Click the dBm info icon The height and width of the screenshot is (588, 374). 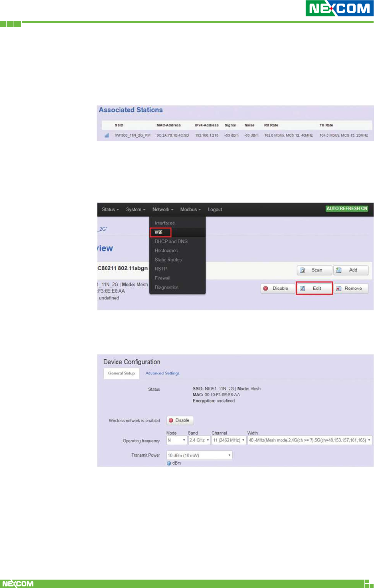pyautogui.click(x=169, y=463)
